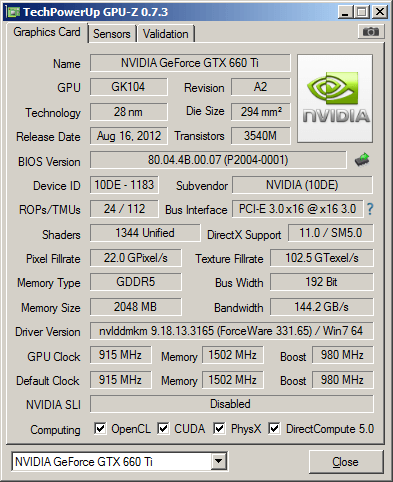393x482 pixels.
Task: Click the Close button
Action: click(x=346, y=462)
